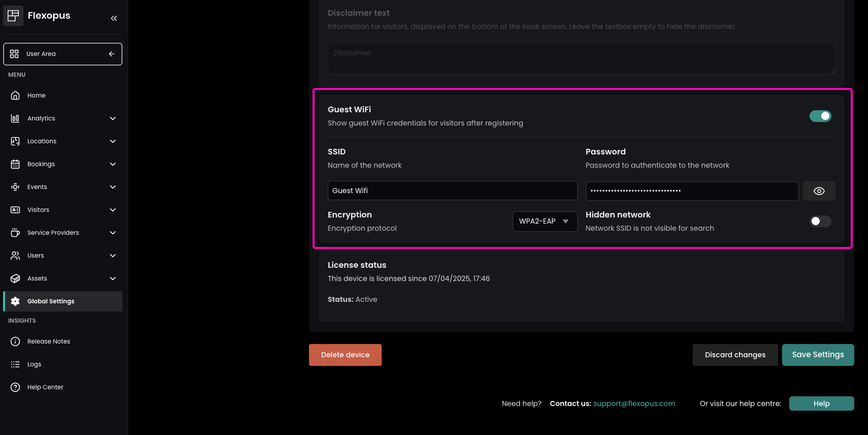The height and width of the screenshot is (435, 868).
Task: Click the Flexopus logo icon
Action: click(13, 16)
